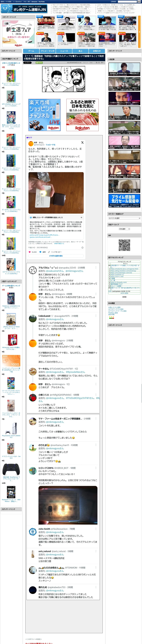Click the フォローする link in the tweet

[50, 145]
